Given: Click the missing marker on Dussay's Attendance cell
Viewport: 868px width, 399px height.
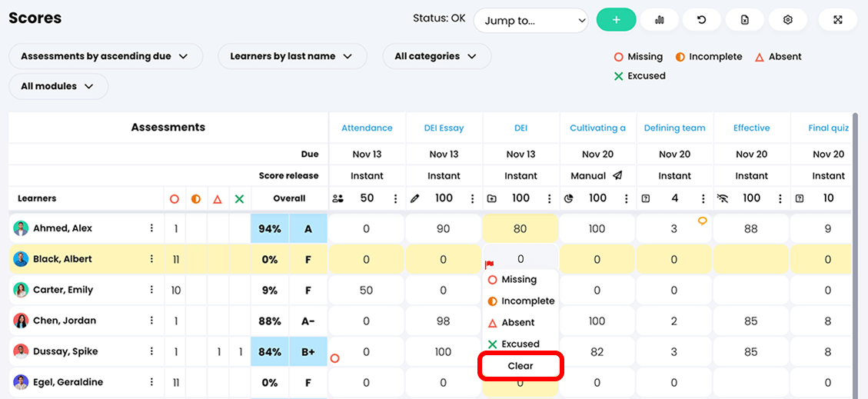Looking at the screenshot, I should (334, 358).
